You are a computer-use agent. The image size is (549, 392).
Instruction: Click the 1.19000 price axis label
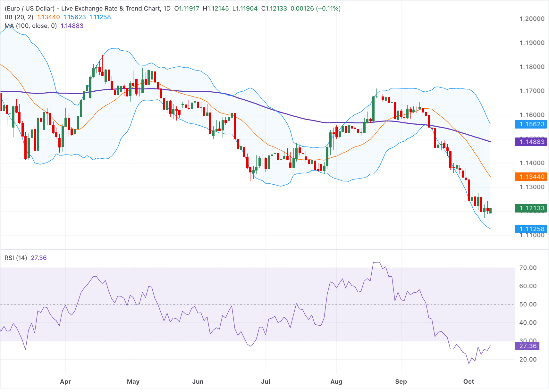tap(532, 43)
